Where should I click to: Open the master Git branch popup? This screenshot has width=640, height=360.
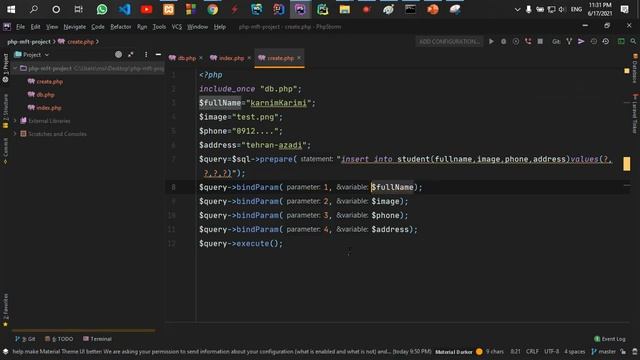click(x=603, y=352)
